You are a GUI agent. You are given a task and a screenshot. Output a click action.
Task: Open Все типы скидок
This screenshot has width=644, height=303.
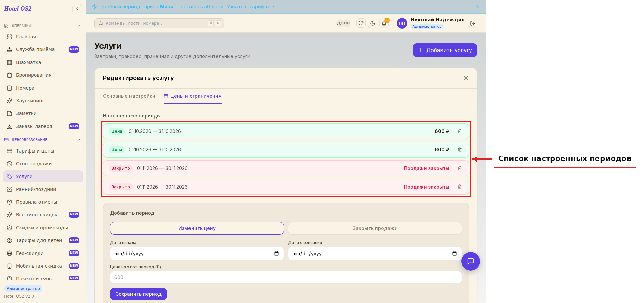pyautogui.click(x=43, y=215)
